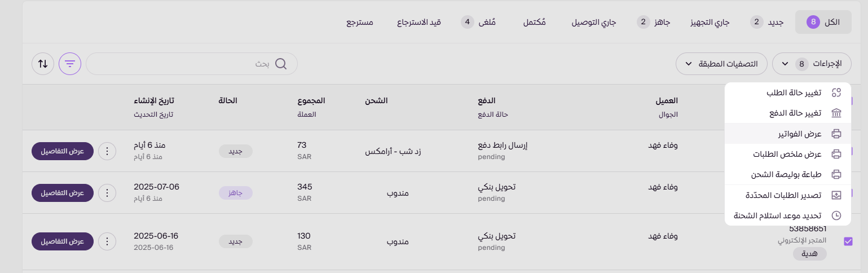The image size is (868, 273).
Task: Expand the التصفيات المطبقة dropdown
Action: tap(721, 64)
